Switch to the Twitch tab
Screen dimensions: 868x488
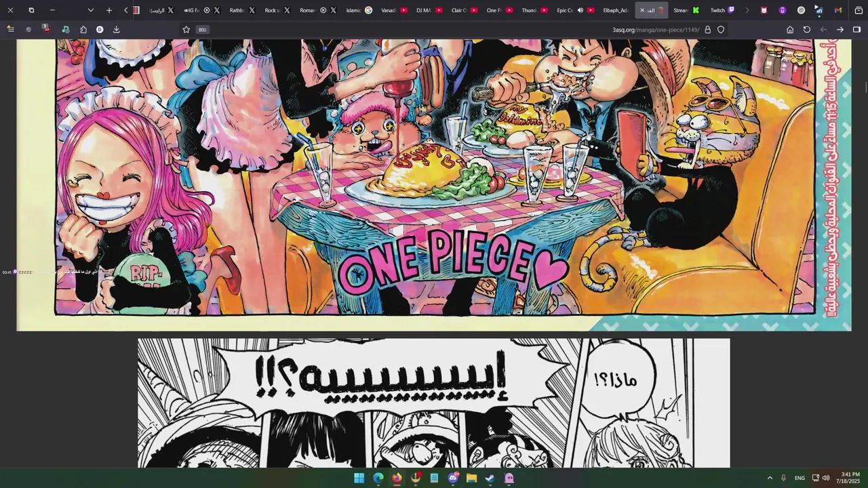[722, 10]
